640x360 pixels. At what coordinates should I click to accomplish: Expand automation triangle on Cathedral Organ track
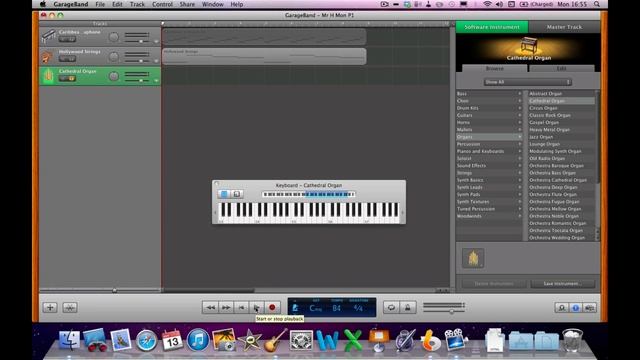pos(156,81)
